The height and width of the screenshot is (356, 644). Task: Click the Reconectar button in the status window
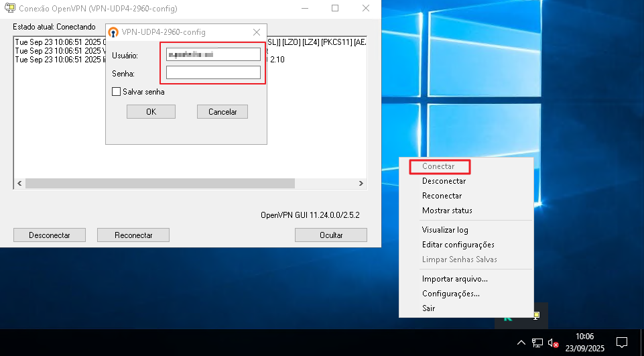(x=133, y=235)
